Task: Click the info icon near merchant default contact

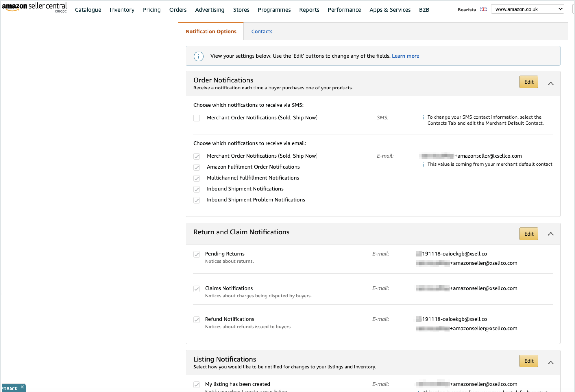Action: [x=423, y=164]
